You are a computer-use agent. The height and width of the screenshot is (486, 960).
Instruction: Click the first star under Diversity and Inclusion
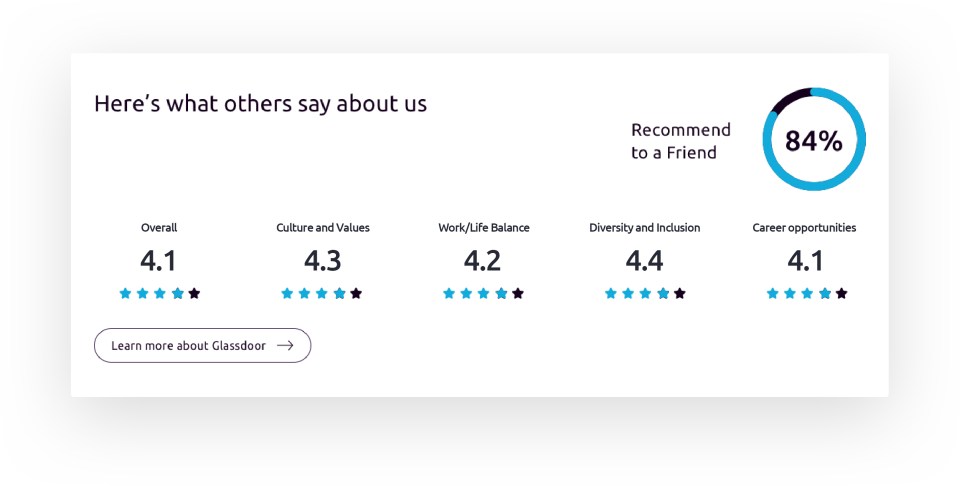(611, 293)
